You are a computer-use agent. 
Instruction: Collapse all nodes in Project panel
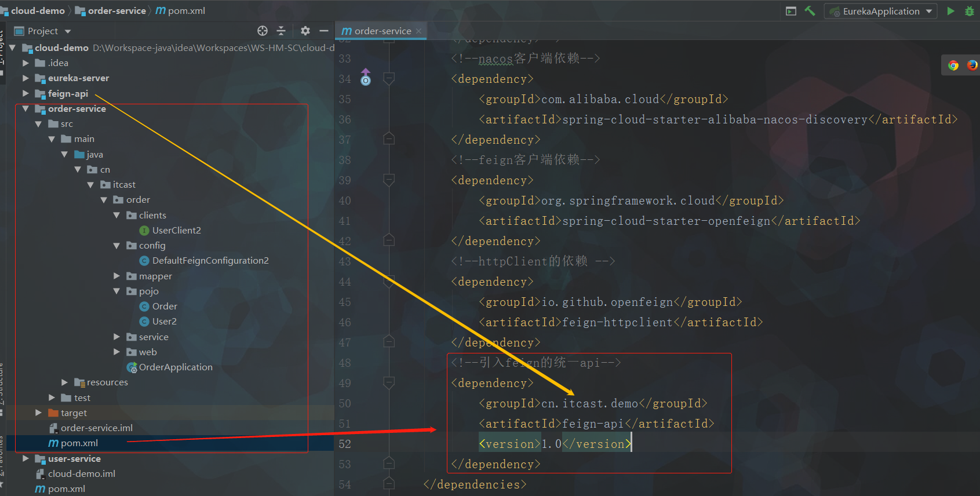[281, 31]
